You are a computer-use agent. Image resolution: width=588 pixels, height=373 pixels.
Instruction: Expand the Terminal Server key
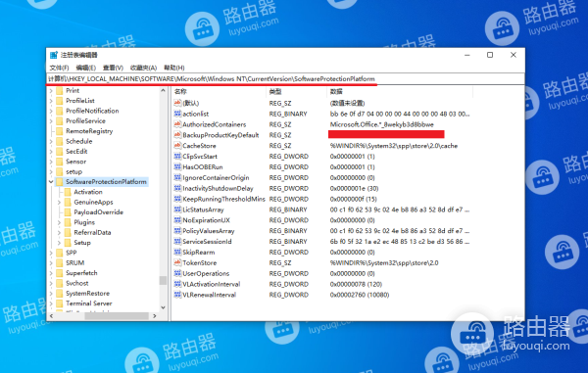point(51,303)
